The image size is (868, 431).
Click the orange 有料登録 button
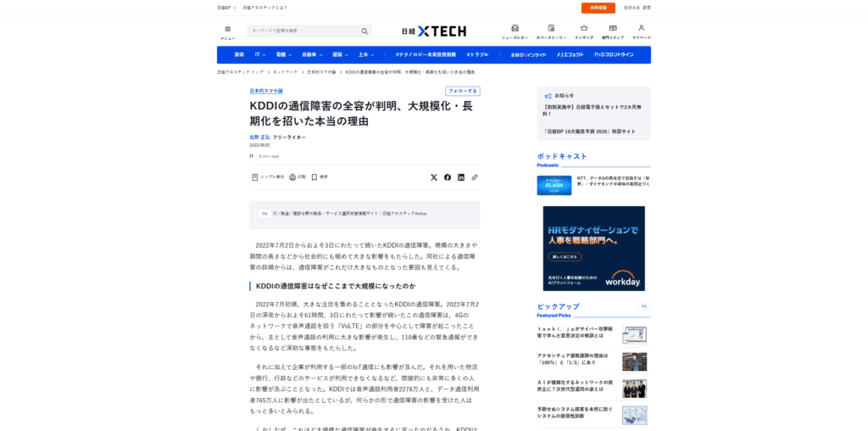(x=598, y=8)
